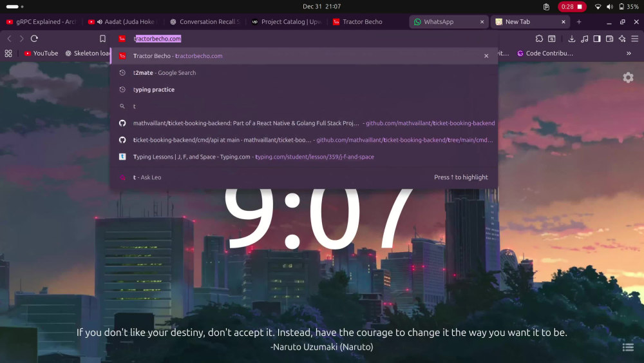Switch to gRPC Explained tab

(41, 22)
